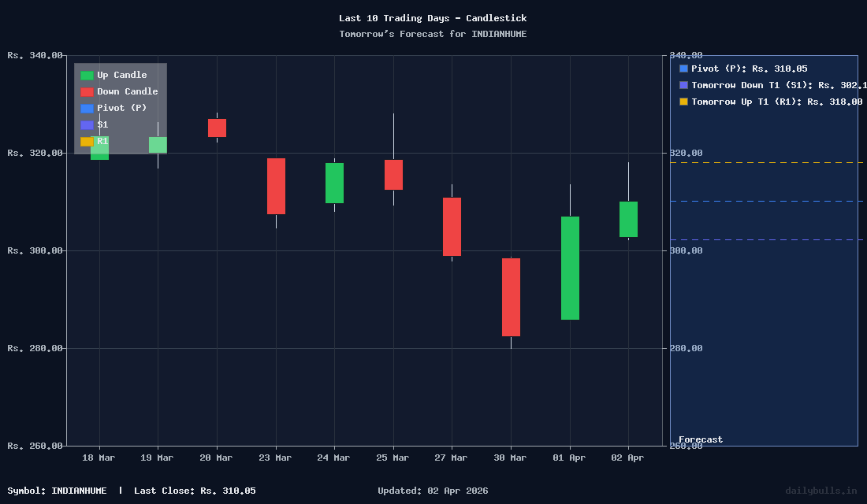Click the dailybulls.in watermark link
Image resolution: width=867 pixels, height=504 pixels.
click(820, 490)
